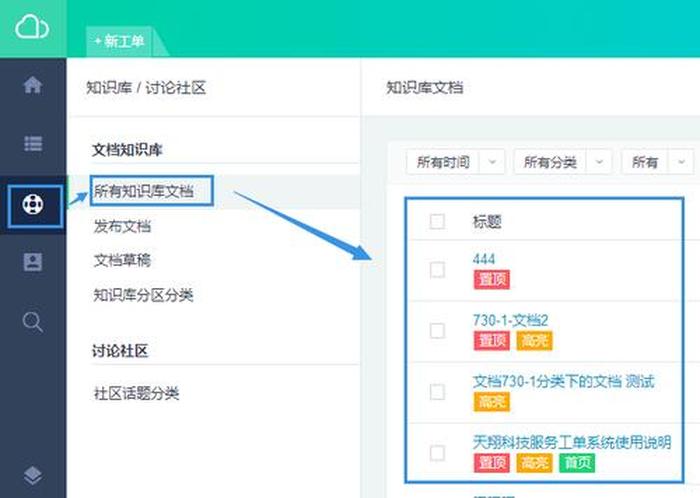
Task: Check the box for 天翔科技服务工单系统使用说明
Action: pos(437,453)
